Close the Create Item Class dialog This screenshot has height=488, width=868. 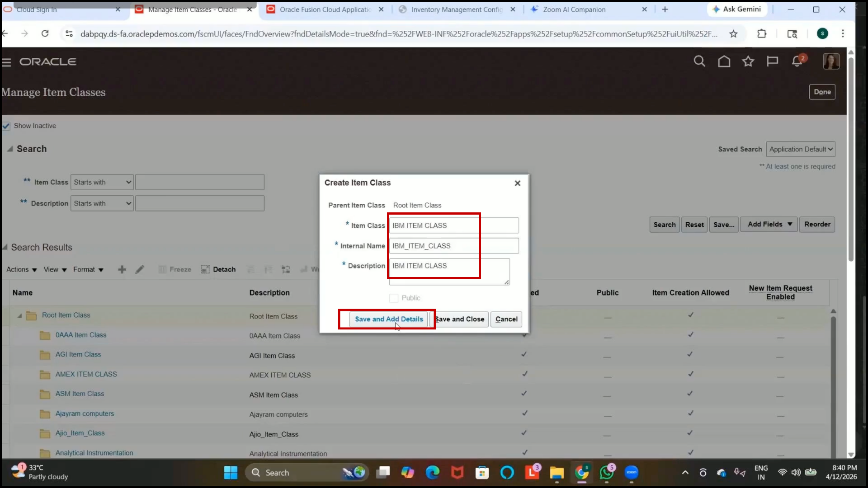[518, 183]
